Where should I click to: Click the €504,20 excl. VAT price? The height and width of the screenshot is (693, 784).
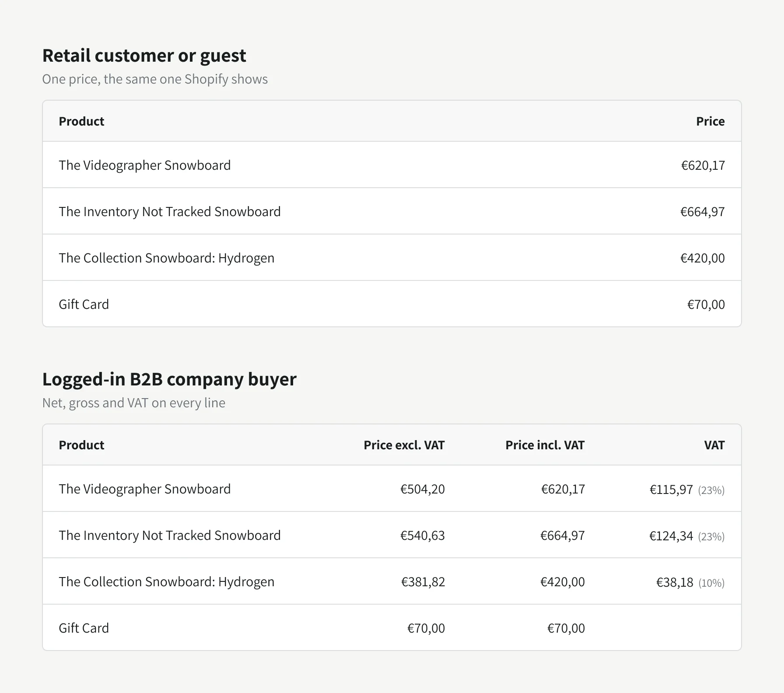point(422,489)
